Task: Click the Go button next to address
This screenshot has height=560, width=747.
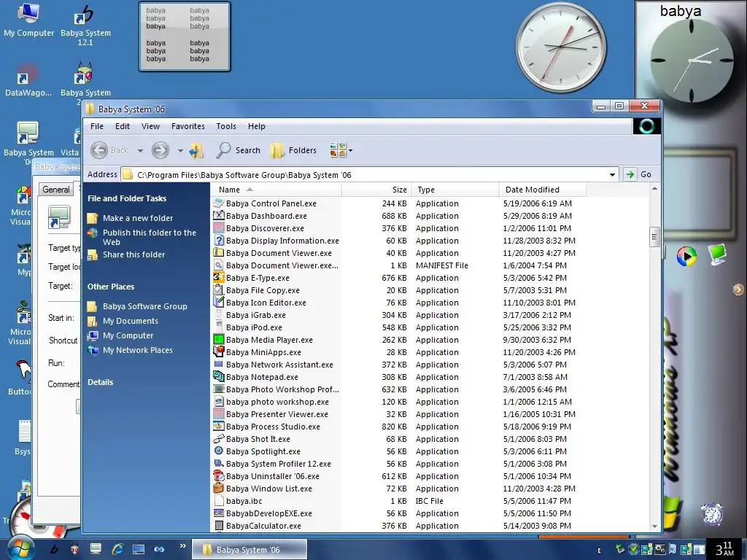Action: 638,174
